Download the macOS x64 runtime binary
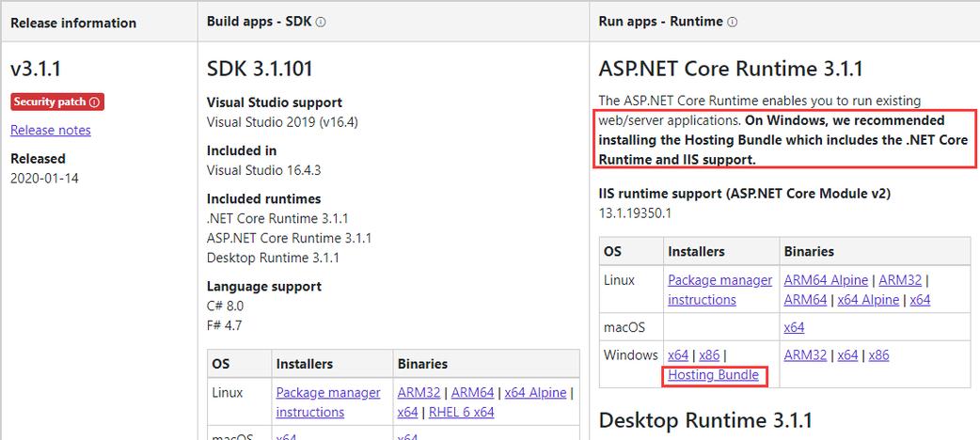The height and width of the screenshot is (440, 980). point(795,327)
